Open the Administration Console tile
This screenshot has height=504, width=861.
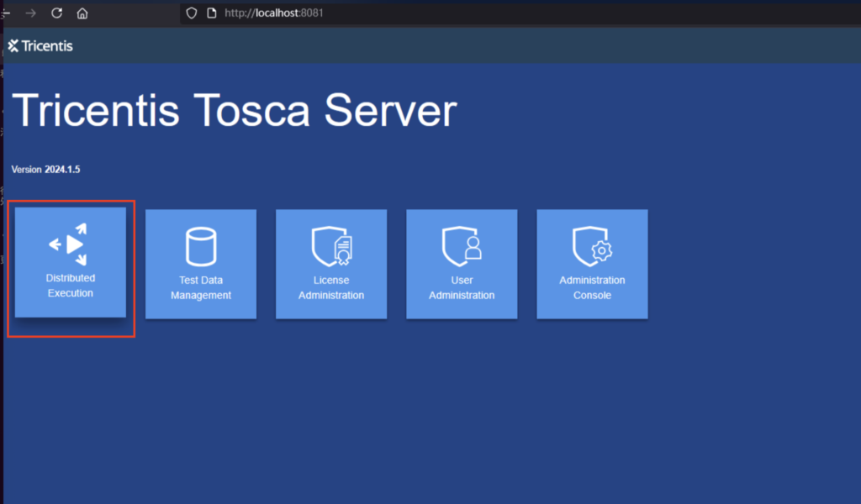pyautogui.click(x=592, y=264)
